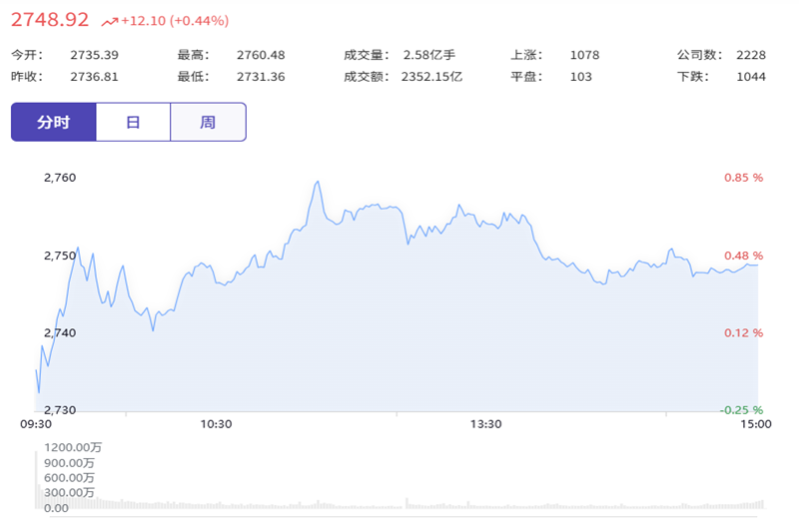The image size is (799, 532).
Task: Click the 公司数 value 2228
Action: (751, 55)
